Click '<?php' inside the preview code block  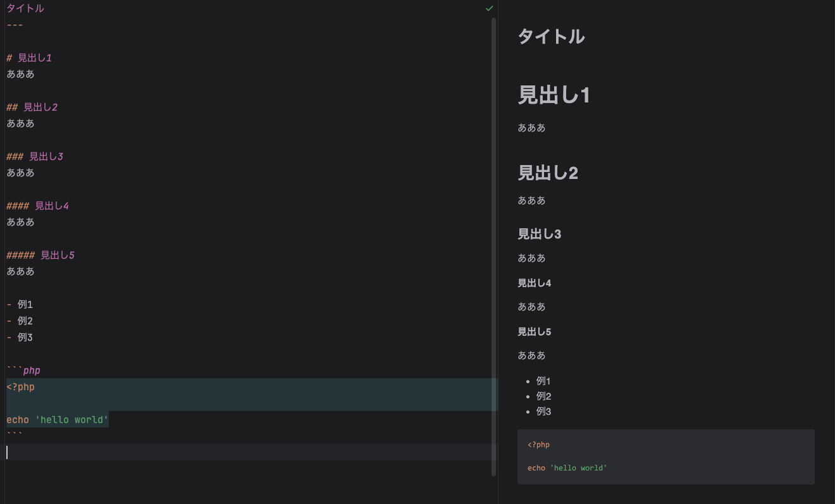(x=539, y=445)
